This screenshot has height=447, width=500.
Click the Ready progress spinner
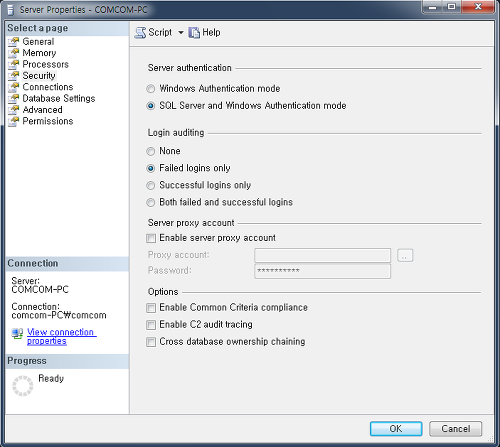pos(23,386)
